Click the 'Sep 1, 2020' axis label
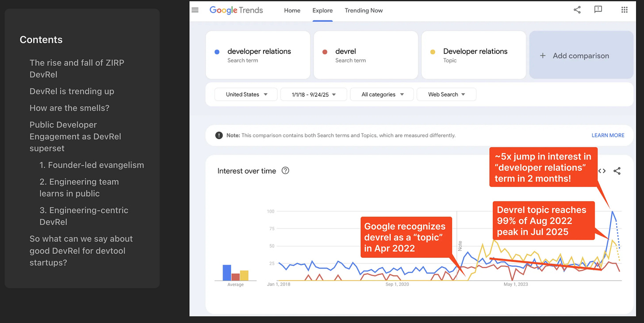Screen dimensions: 644x323 (x=397, y=284)
